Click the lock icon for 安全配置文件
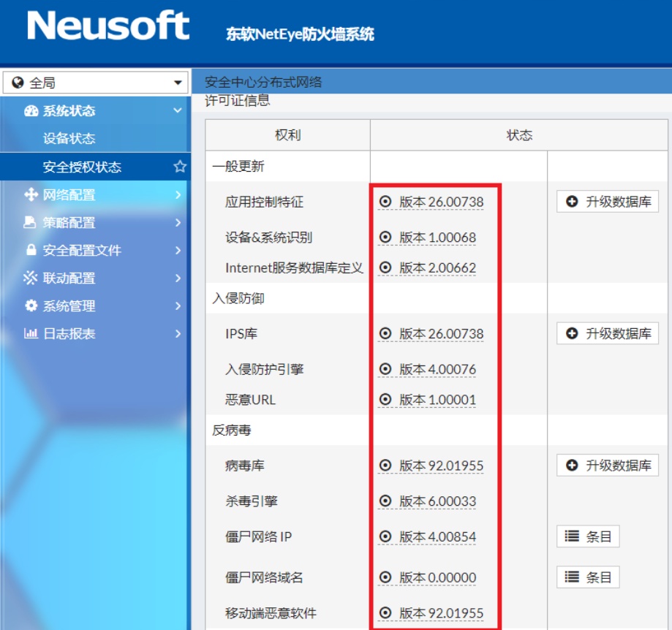Image resolution: width=672 pixels, height=630 pixels. (x=31, y=250)
